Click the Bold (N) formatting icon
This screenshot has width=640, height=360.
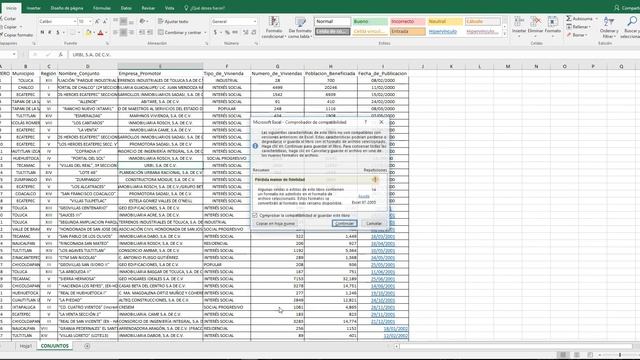pyautogui.click(x=42, y=32)
